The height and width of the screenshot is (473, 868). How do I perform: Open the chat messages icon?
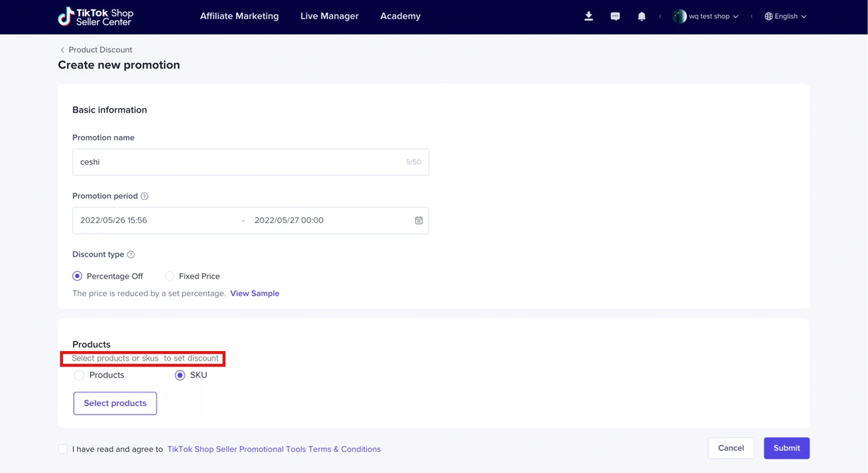tap(615, 16)
